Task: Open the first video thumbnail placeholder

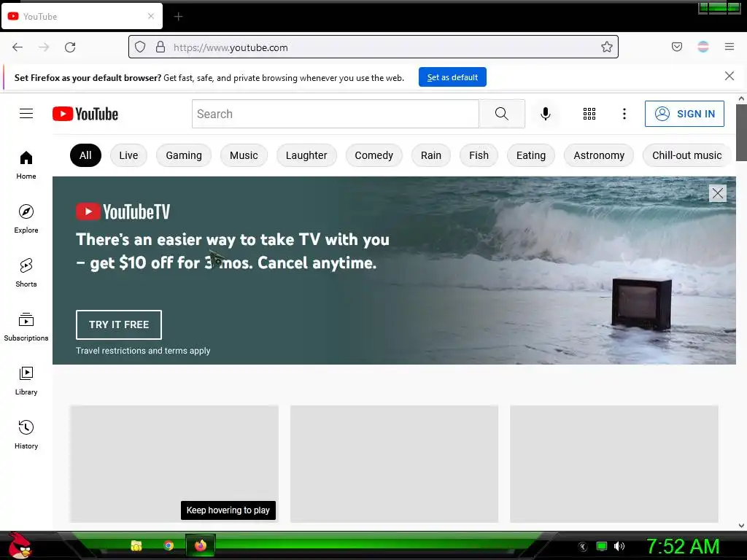Action: pos(174,464)
